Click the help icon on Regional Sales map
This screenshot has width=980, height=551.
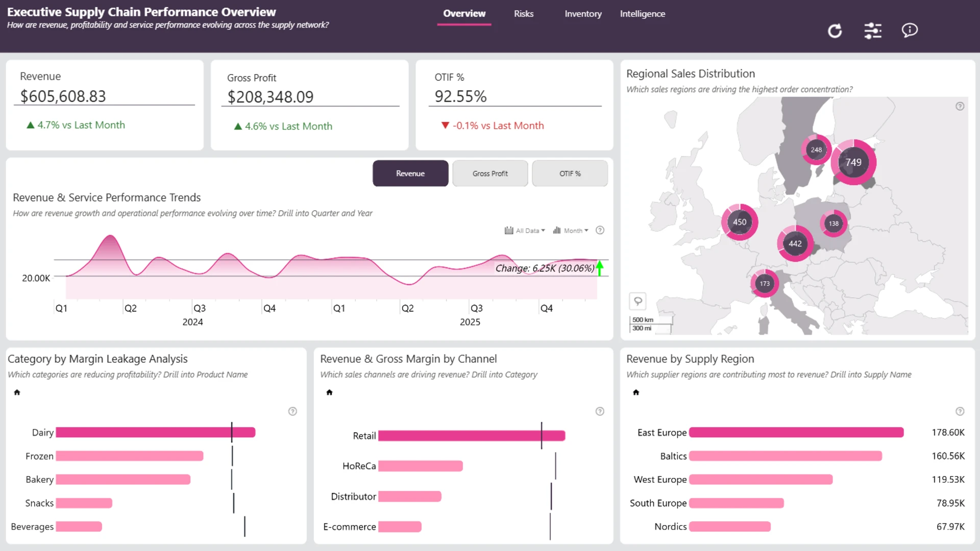(960, 106)
